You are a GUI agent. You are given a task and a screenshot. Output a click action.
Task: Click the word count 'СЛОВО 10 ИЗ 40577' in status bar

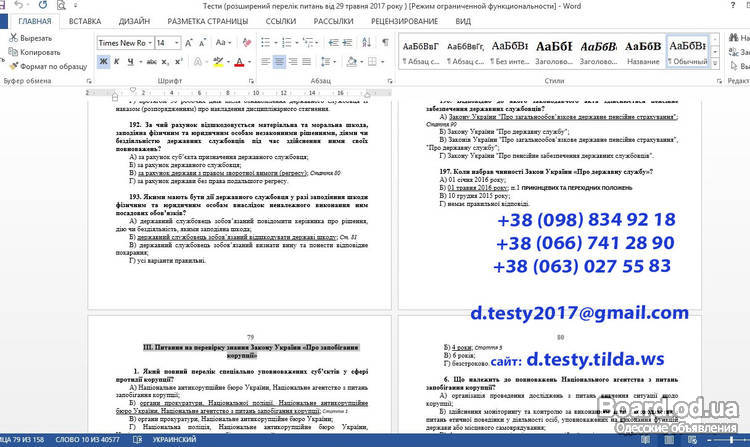[88, 439]
